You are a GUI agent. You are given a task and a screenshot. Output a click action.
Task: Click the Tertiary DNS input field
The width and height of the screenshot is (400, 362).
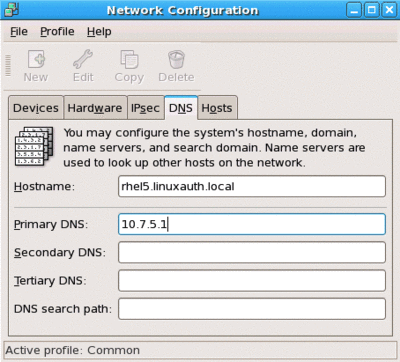252,281
